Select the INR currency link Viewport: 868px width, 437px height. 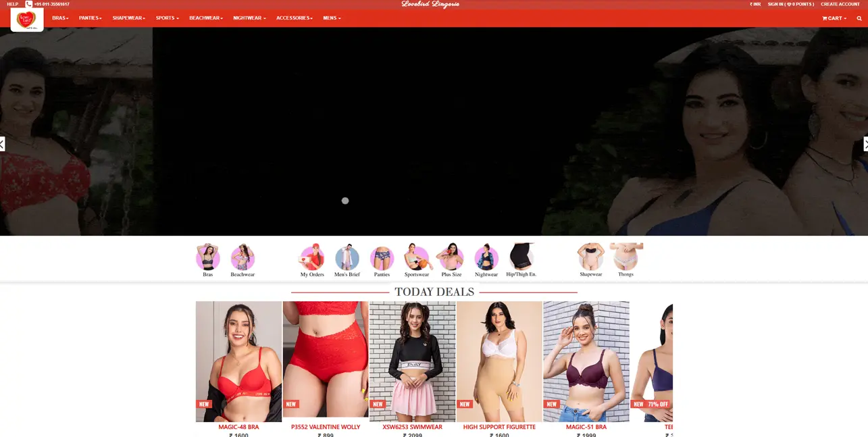[x=755, y=4]
